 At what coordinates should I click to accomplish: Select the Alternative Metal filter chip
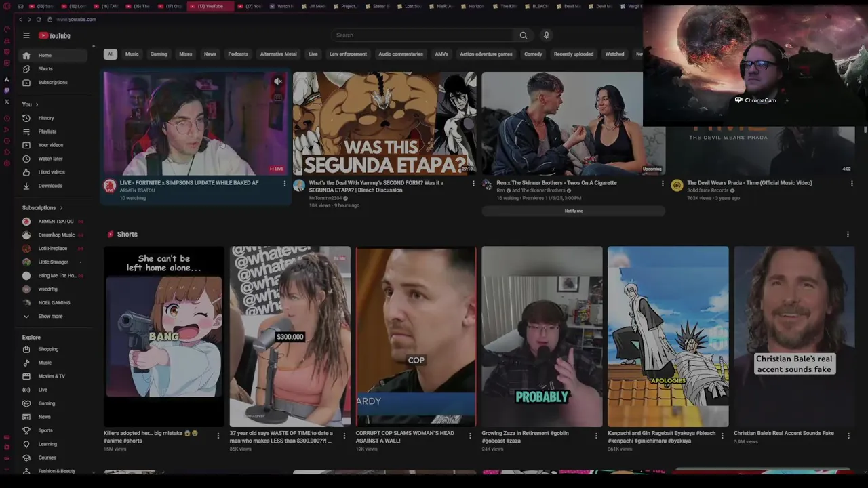pos(278,54)
